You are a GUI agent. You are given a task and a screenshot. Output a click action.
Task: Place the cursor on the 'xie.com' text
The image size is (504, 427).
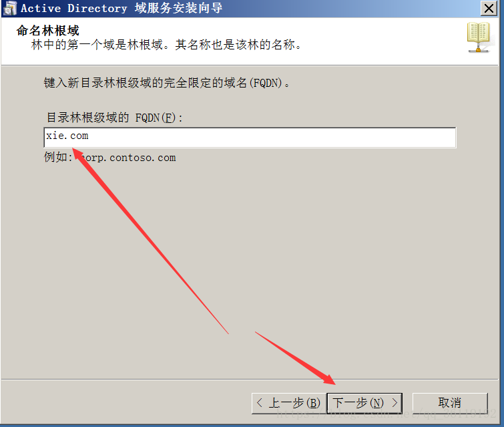67,136
